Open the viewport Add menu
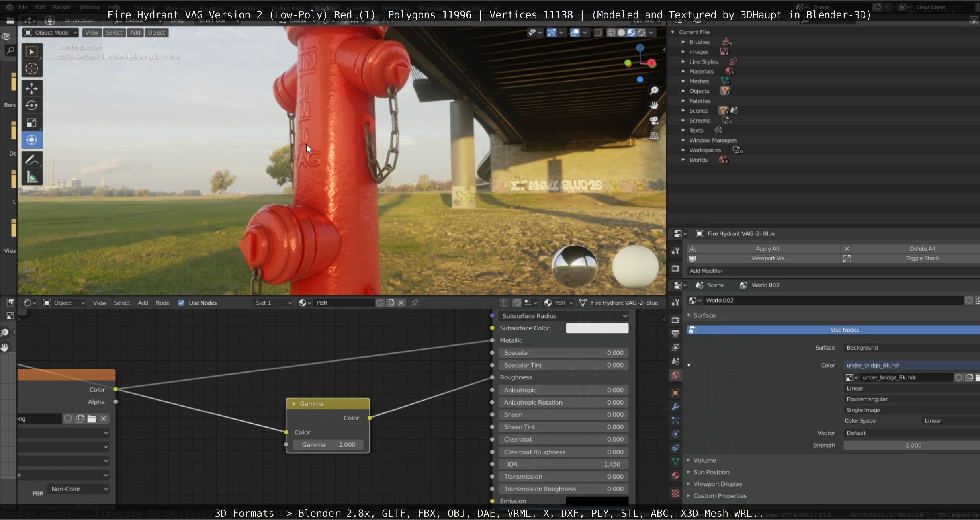This screenshot has height=520, width=980. pyautogui.click(x=135, y=33)
